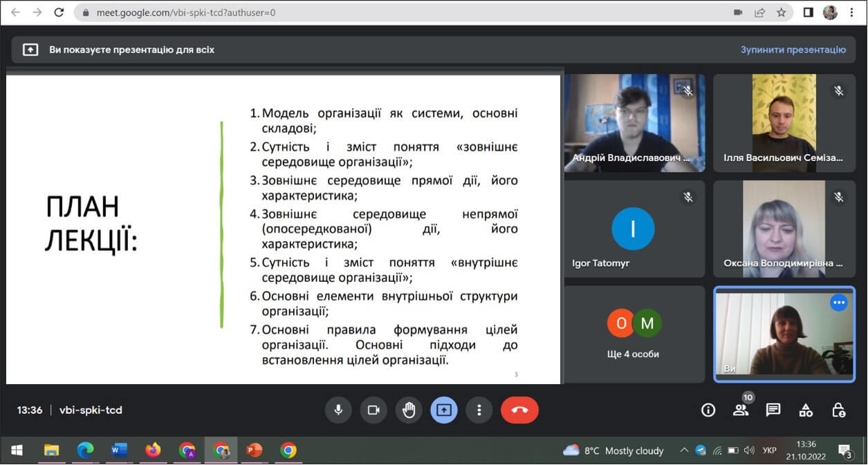Viewport: 868px width, 465px height.
Task: Expand hidden system tray icons
Action: tap(684, 450)
